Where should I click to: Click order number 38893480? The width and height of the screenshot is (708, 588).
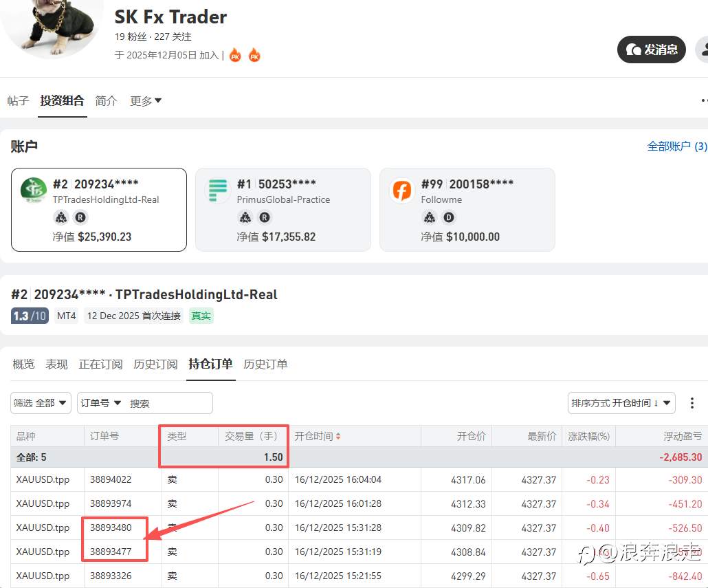(x=111, y=527)
